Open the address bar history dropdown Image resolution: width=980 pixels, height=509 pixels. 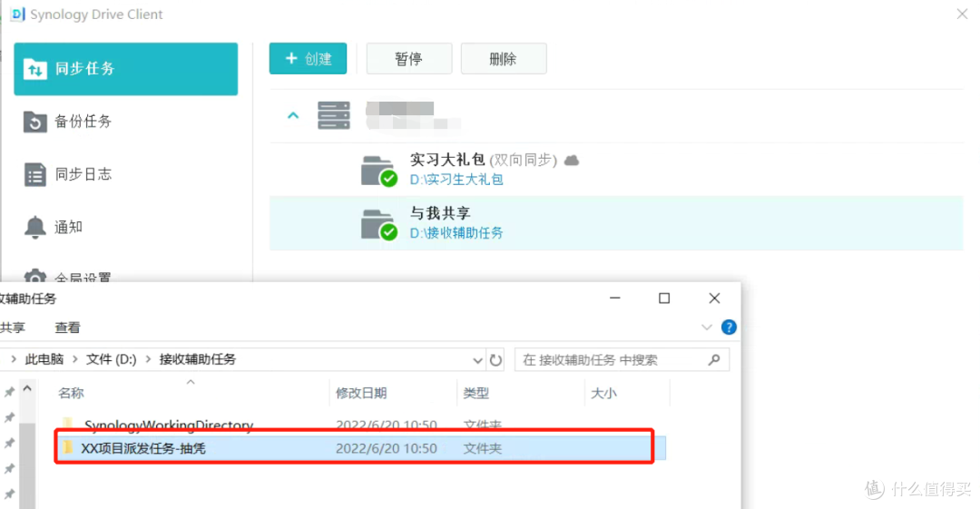coord(477,360)
